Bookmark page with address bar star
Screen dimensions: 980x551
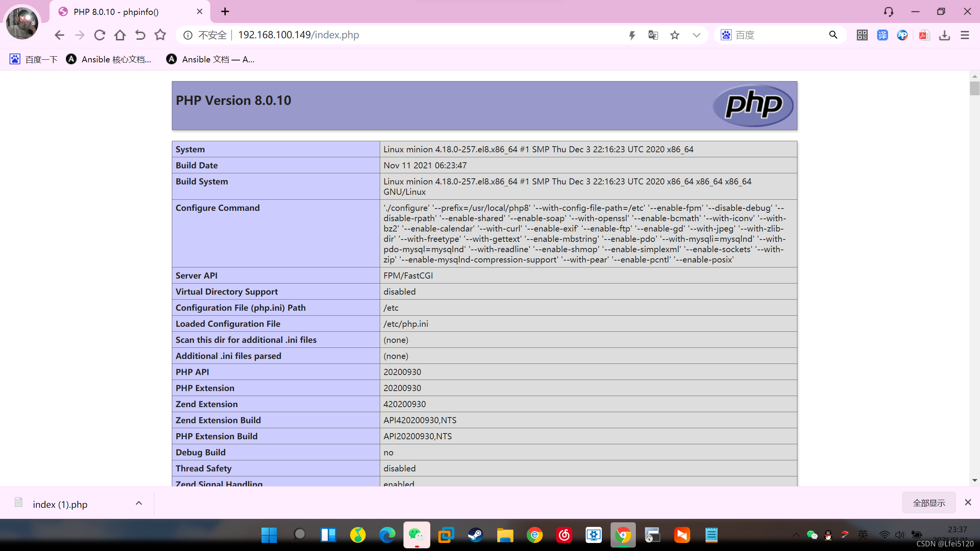[675, 35]
